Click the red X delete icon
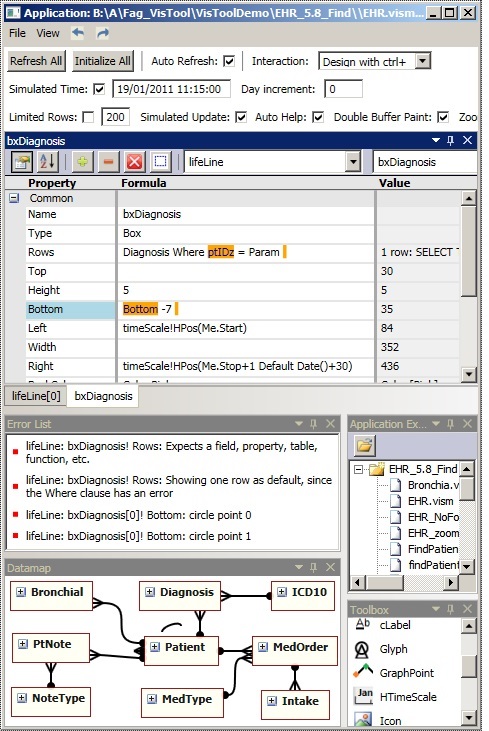Viewport: 489px width, 731px height. (x=134, y=162)
